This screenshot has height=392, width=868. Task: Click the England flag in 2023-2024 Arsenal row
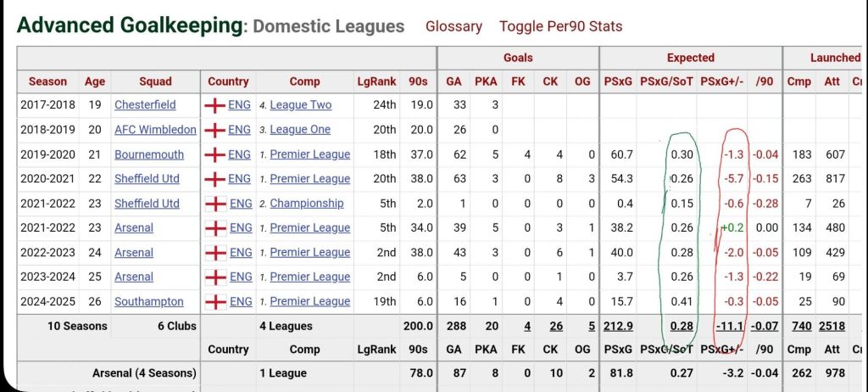(x=216, y=277)
